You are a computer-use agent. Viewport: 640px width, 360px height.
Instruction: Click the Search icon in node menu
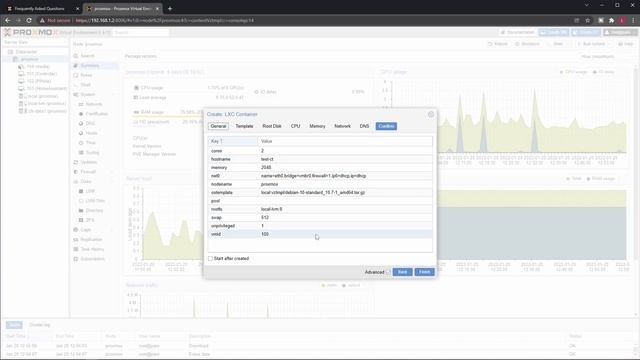point(76,56)
